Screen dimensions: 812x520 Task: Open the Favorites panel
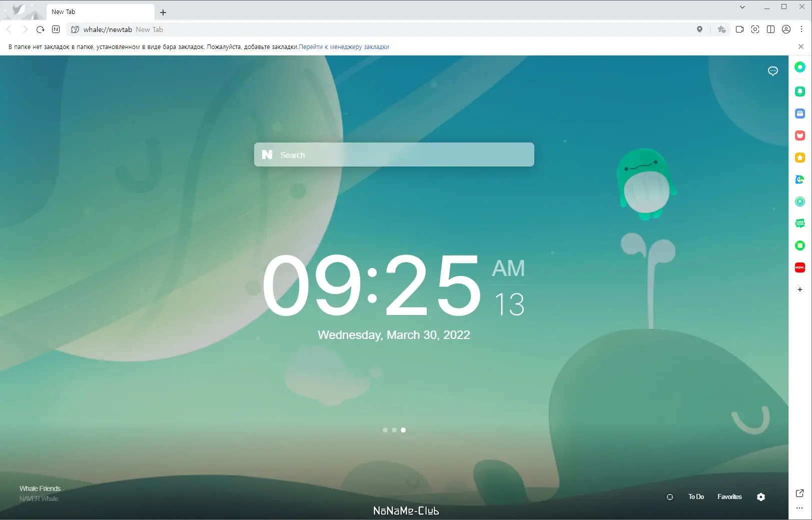tap(729, 496)
